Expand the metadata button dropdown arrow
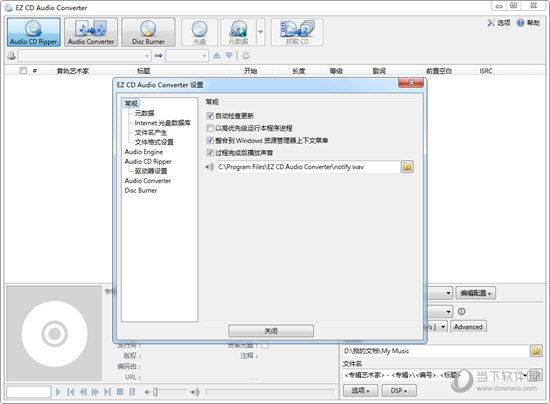550x404 pixels. (261, 32)
